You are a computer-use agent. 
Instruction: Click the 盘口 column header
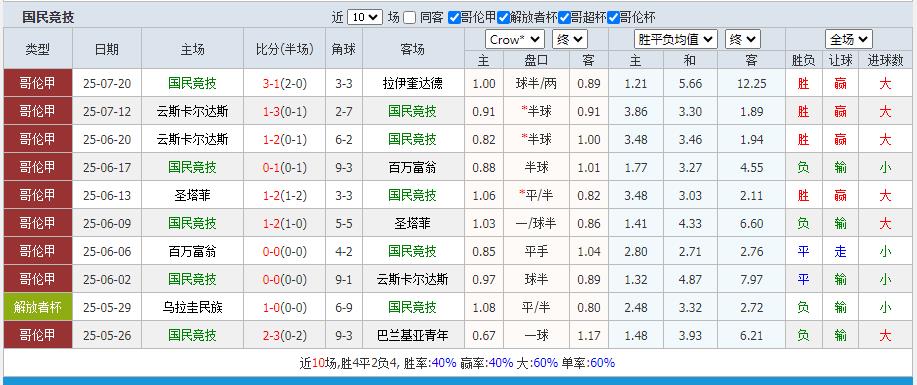536,60
